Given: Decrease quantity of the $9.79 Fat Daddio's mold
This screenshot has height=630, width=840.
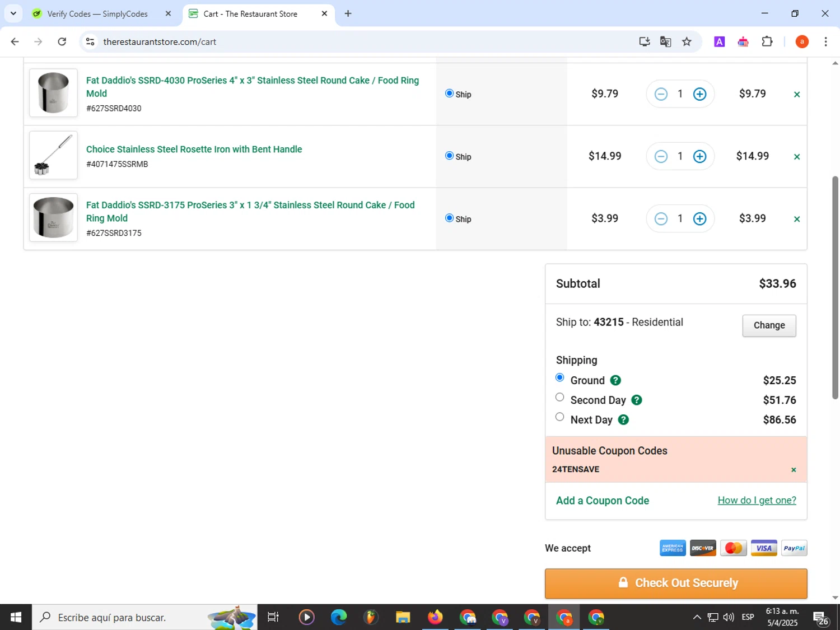Looking at the screenshot, I should pyautogui.click(x=661, y=94).
